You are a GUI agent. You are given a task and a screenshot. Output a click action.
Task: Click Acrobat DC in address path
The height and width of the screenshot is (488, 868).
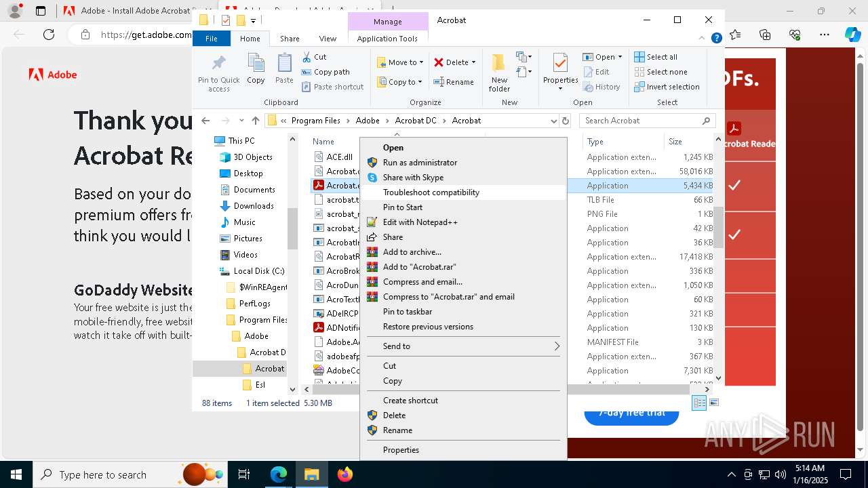[x=416, y=121]
